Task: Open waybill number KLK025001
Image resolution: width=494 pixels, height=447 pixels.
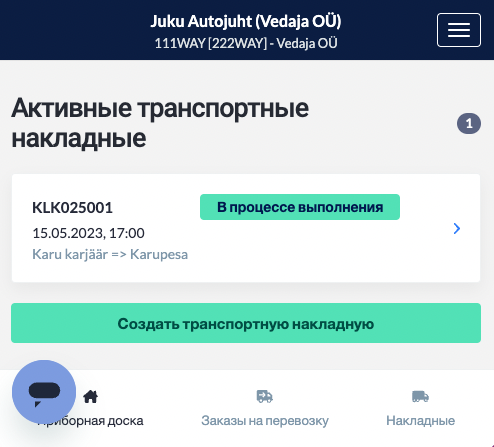Action: pyautogui.click(x=72, y=208)
